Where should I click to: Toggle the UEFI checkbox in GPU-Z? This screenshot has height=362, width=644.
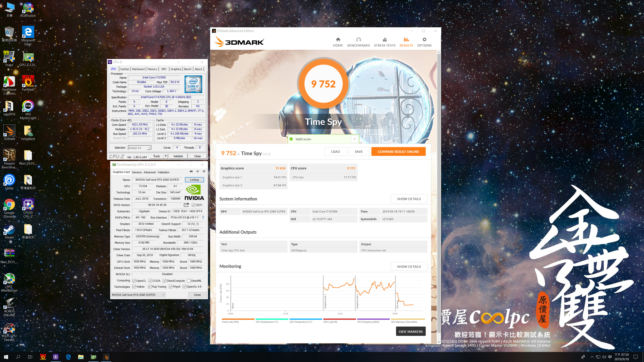[194, 205]
